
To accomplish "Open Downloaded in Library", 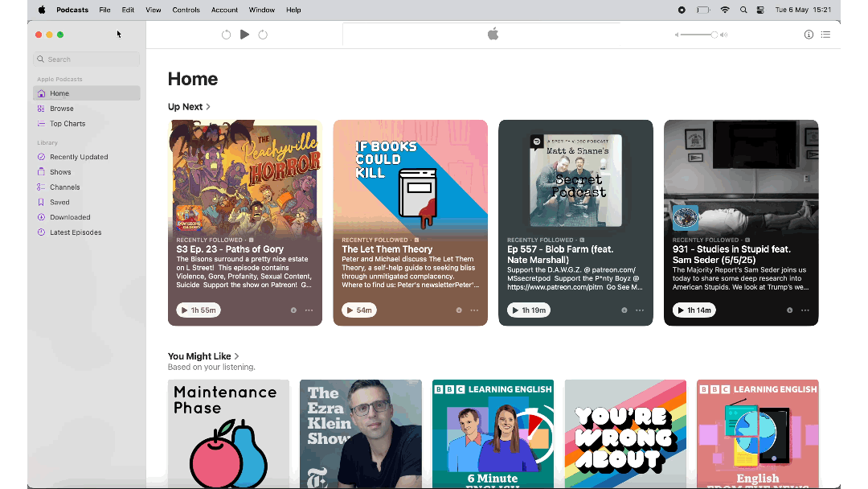I will click(86, 217).
